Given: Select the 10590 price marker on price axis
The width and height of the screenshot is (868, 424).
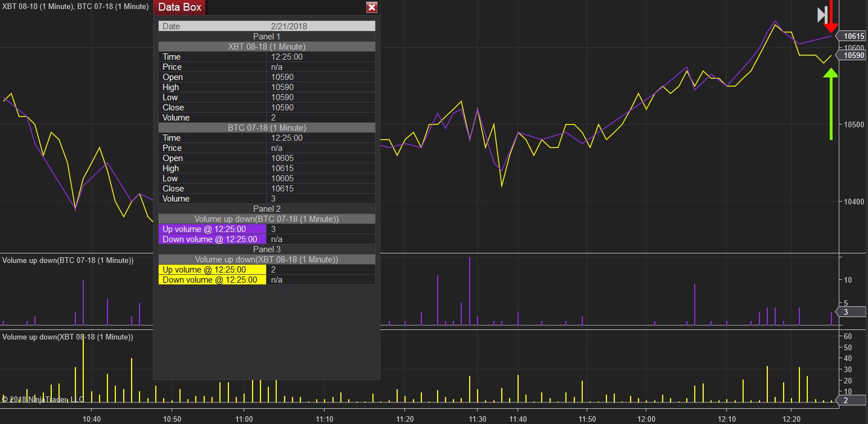Looking at the screenshot, I should click(852, 55).
